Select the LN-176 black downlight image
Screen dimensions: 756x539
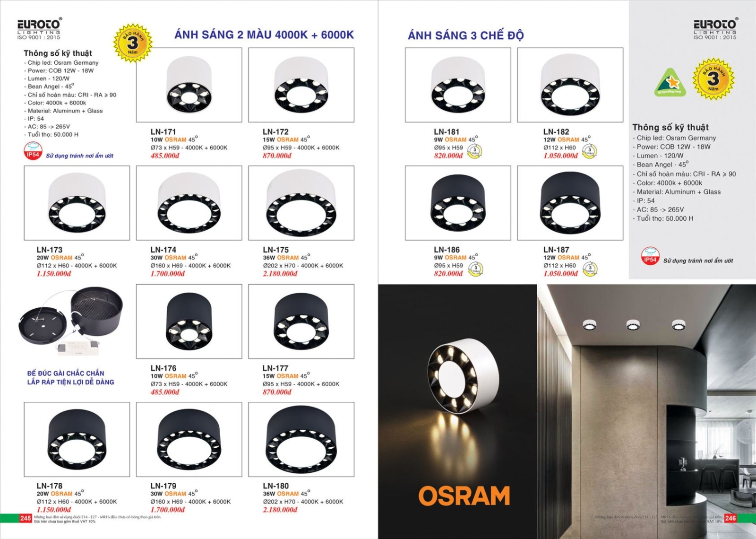click(189, 321)
